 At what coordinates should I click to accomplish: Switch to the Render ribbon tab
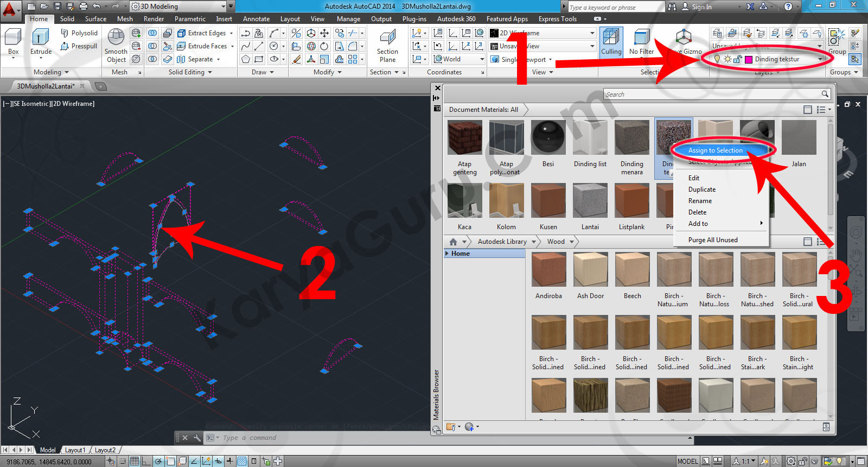[154, 19]
